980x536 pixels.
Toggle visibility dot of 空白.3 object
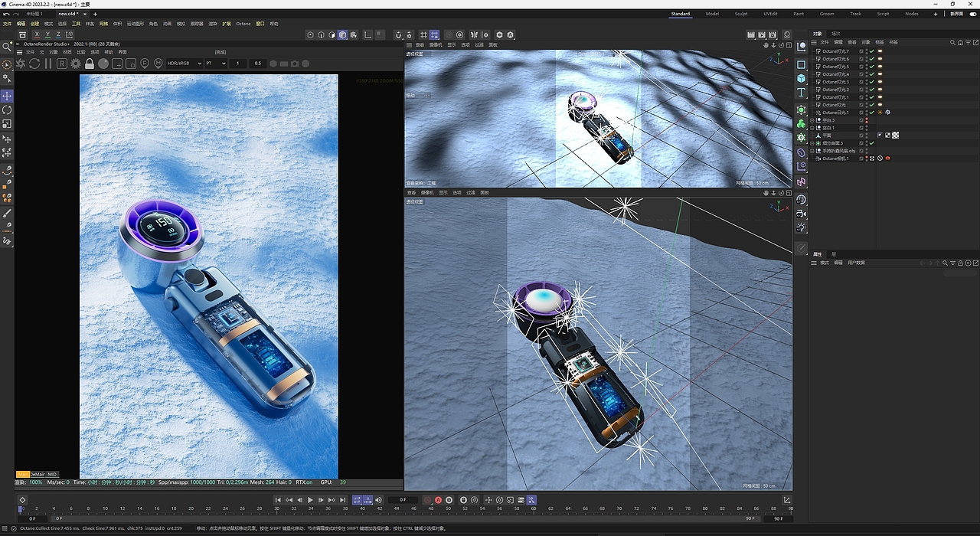pyautogui.click(x=867, y=120)
